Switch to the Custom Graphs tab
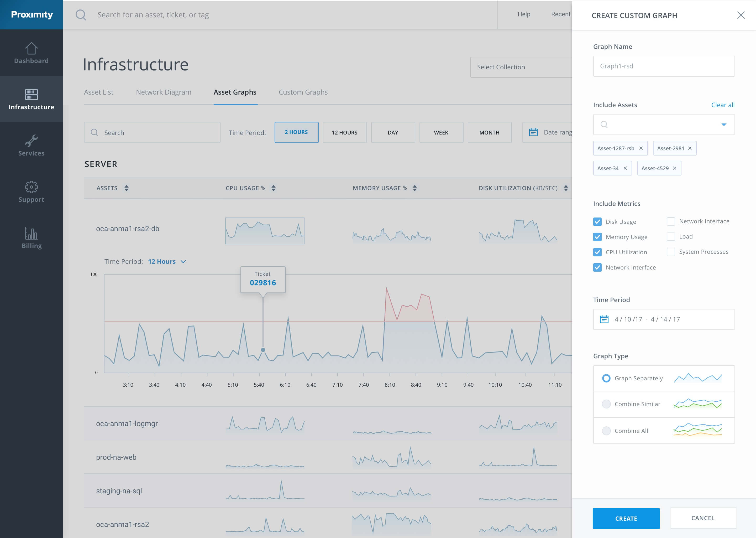Viewport: 756px width, 538px height. tap(303, 92)
